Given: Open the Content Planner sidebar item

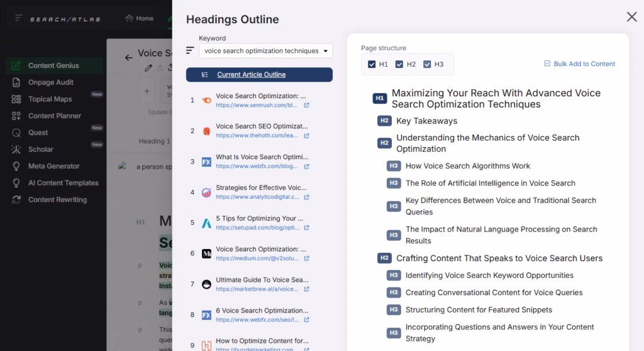Looking at the screenshot, I should 54,116.
